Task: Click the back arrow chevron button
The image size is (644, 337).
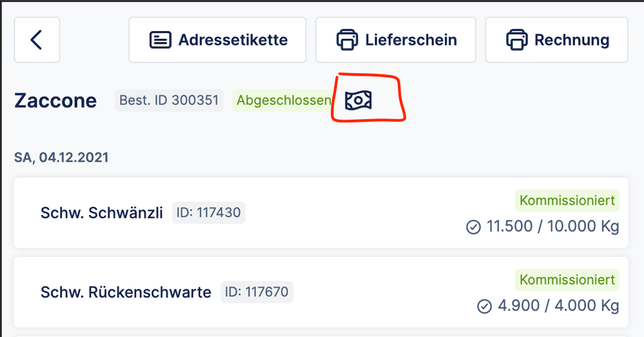Action: click(x=37, y=40)
